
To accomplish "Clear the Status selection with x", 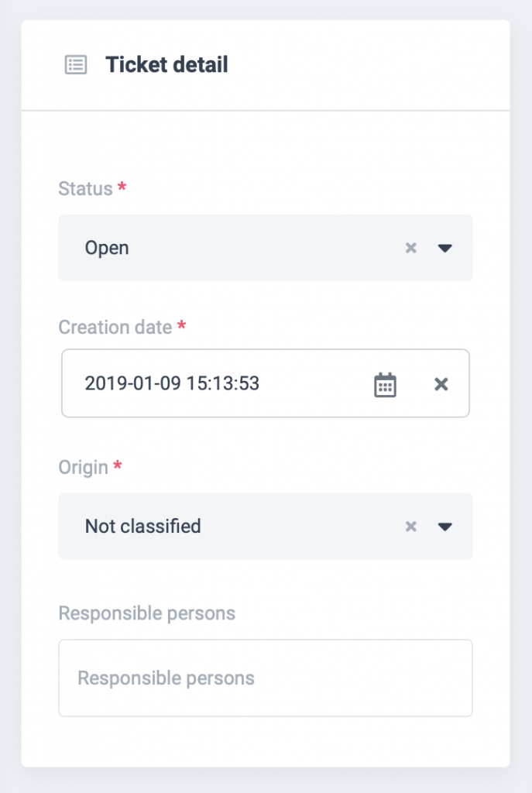I will tap(411, 248).
